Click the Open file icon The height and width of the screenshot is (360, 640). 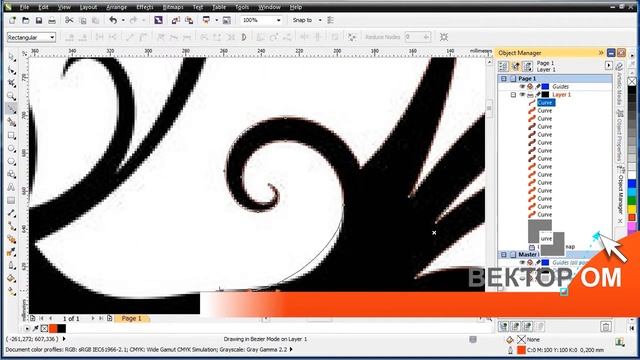click(25, 20)
